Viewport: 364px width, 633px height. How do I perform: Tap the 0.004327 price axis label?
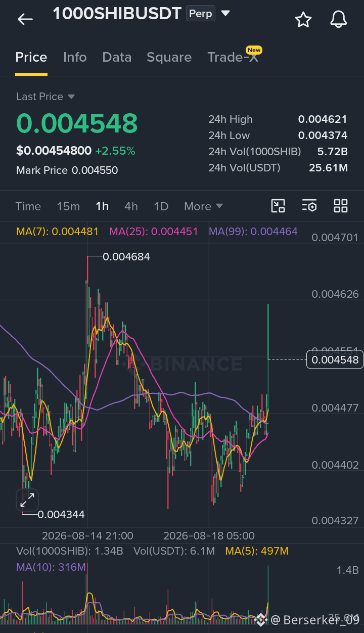tap(335, 521)
